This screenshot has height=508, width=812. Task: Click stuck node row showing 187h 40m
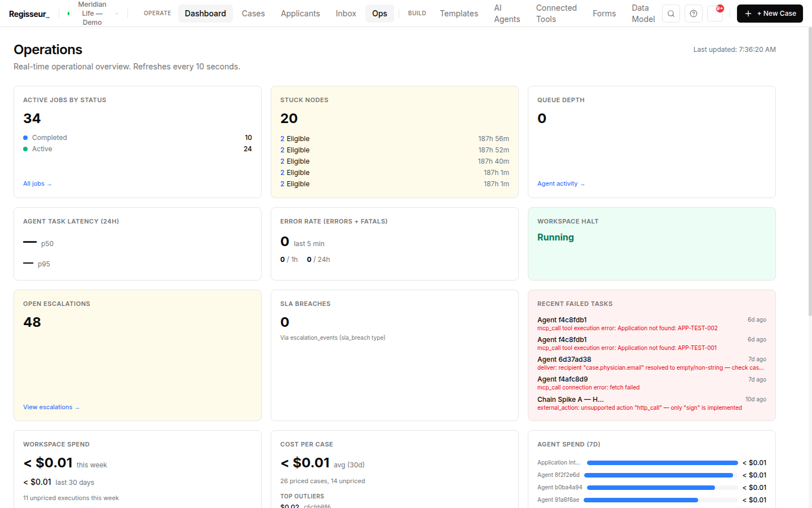tap(395, 161)
